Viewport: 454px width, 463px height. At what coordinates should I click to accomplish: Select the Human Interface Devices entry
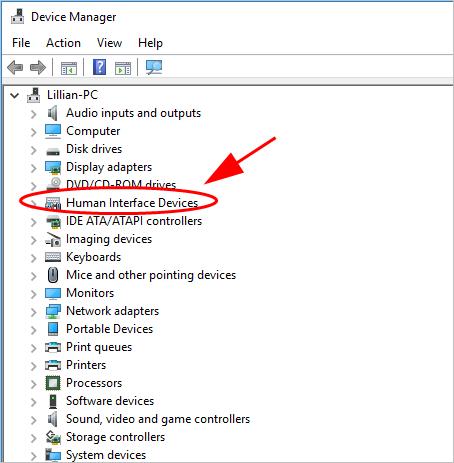[132, 203]
